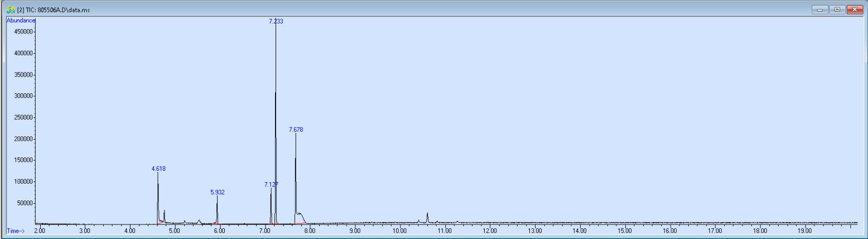The height and width of the screenshot is (239, 868).
Task: Click the 200000 abundance axis value
Action: (x=24, y=139)
